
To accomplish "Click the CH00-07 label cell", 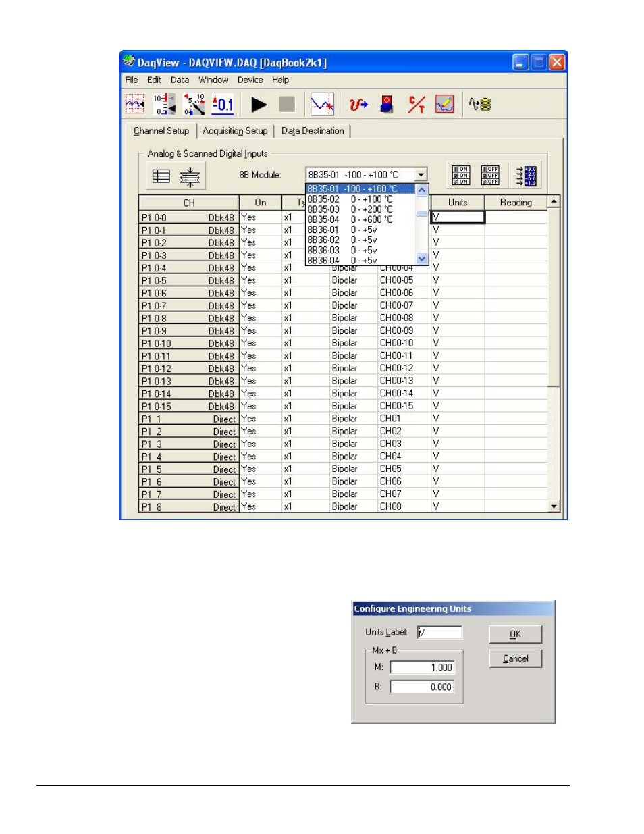I will 404,305.
